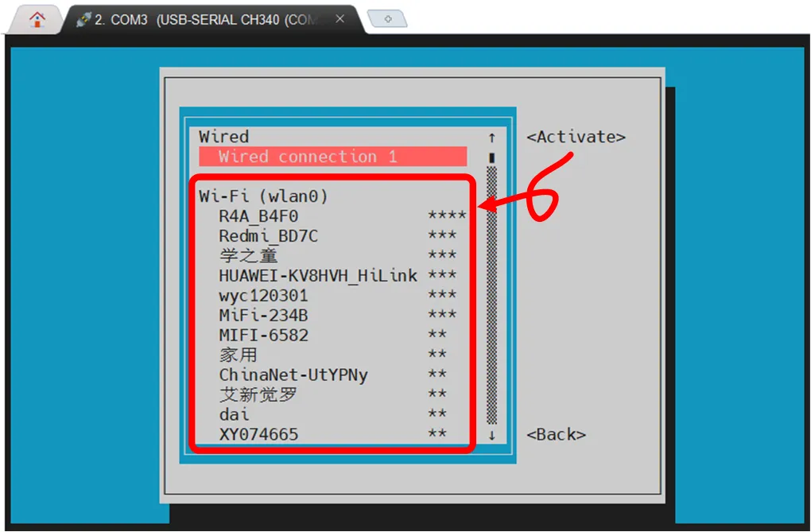Click the plug icon on COM3 tab

pyautogui.click(x=83, y=20)
